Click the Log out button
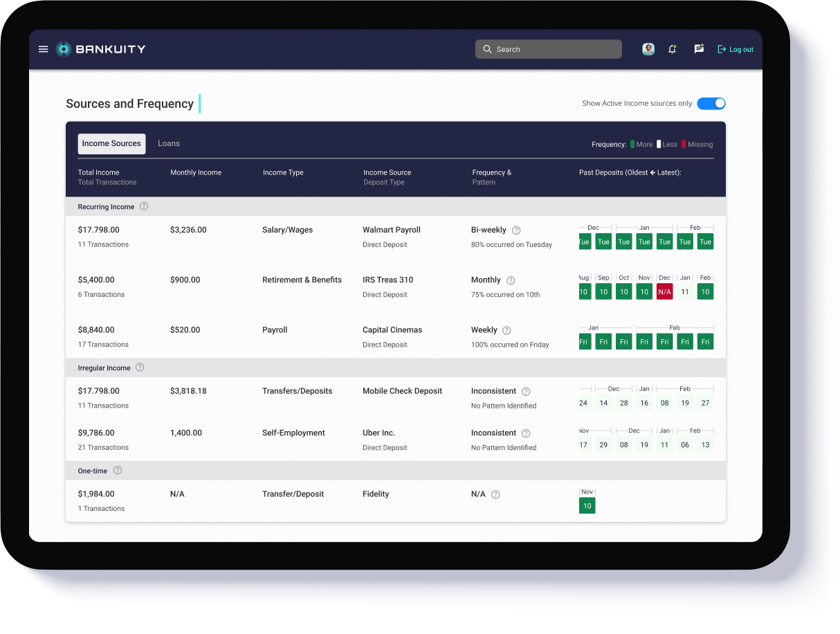Image resolution: width=840 pixels, height=634 pixels. [x=735, y=48]
